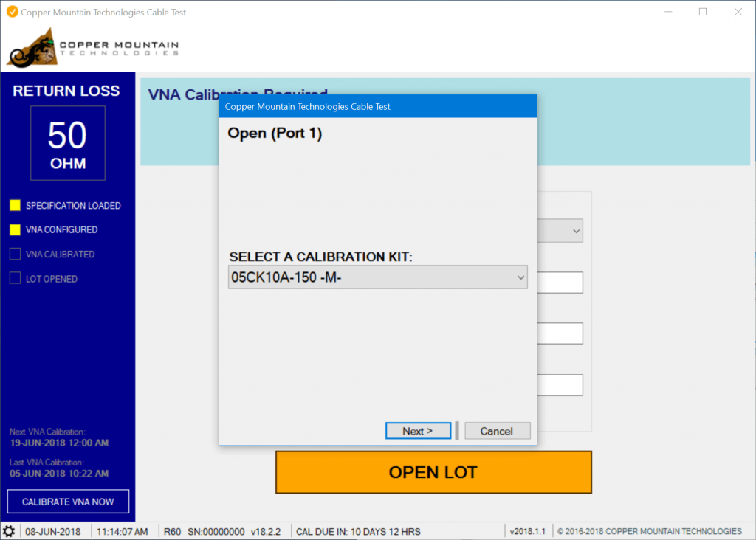Click the first empty text field behind the dialog

pos(560,283)
